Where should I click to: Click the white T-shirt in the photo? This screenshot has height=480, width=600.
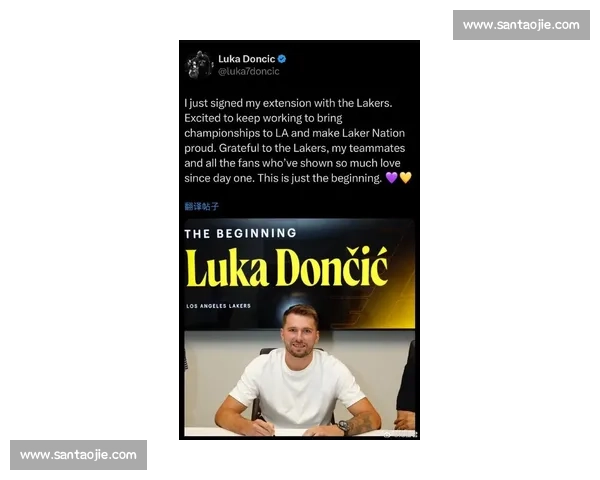point(297,389)
